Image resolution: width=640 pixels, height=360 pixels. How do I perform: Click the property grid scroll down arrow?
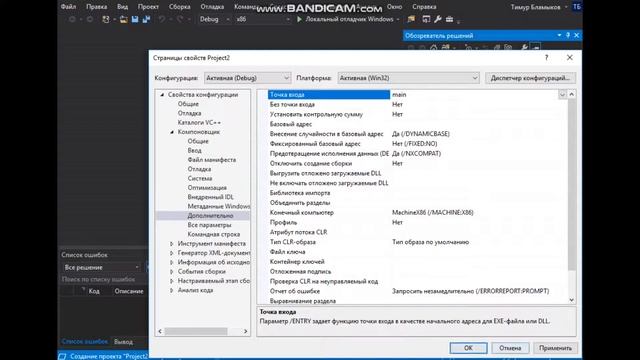click(571, 300)
